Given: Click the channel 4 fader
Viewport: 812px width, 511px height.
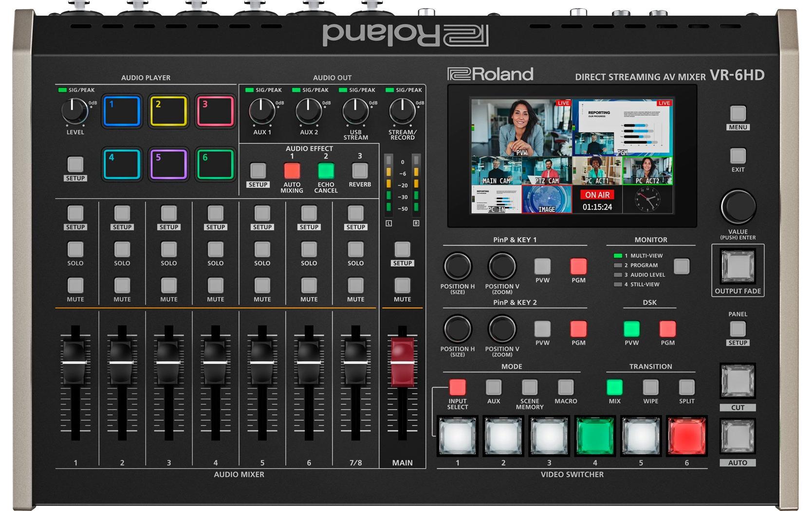Looking at the screenshot, I should 215,363.
